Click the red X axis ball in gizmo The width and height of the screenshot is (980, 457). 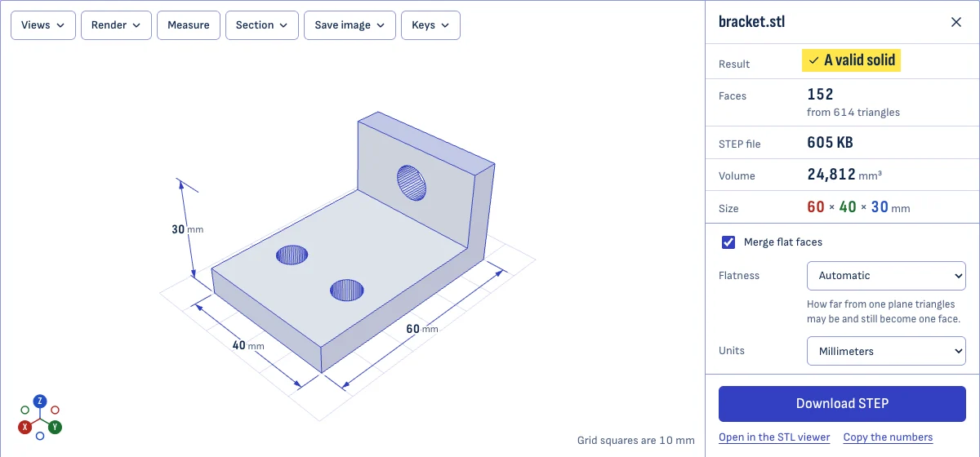(25, 427)
